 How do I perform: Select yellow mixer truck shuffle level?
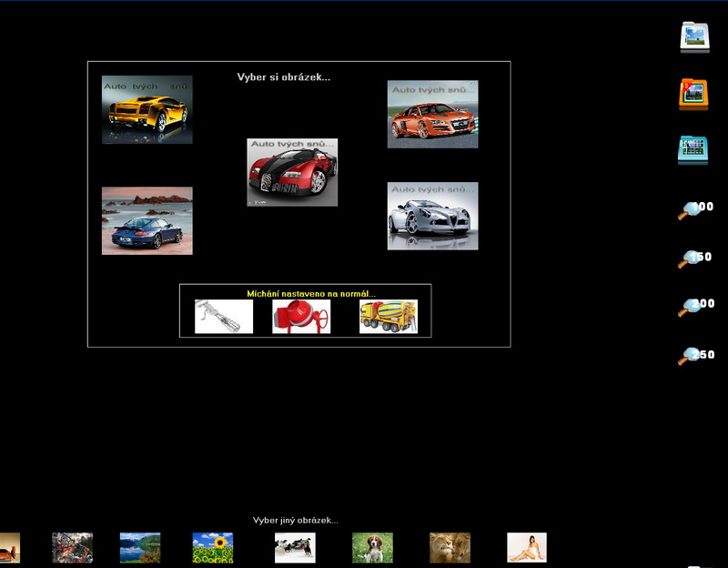[x=388, y=317]
